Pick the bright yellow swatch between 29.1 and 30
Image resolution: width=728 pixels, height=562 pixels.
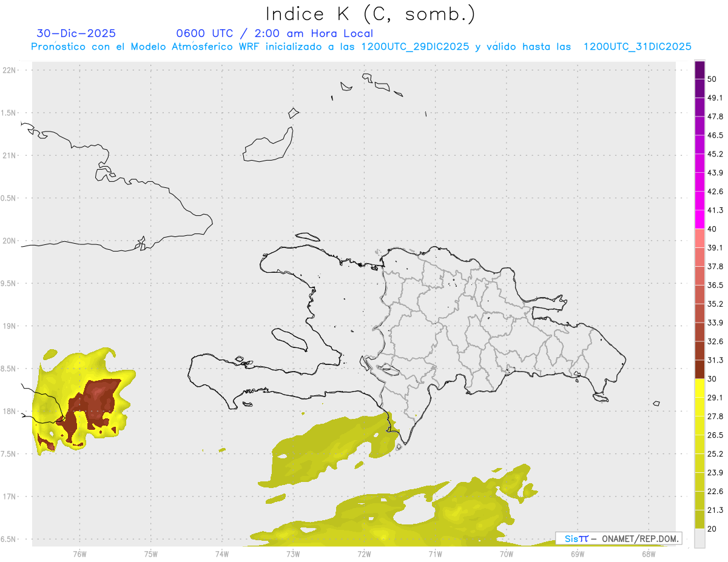pyautogui.click(x=699, y=388)
